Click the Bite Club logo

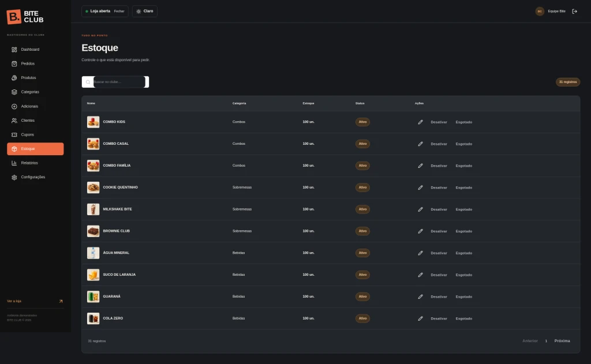coord(25,17)
